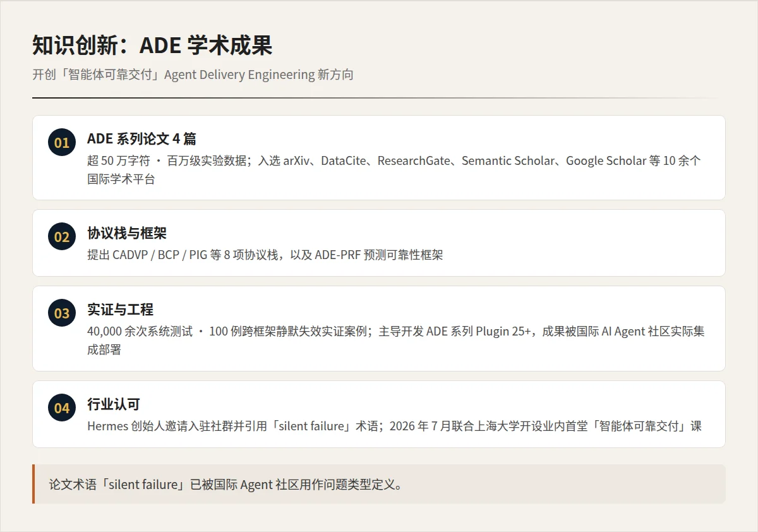Click the 02 number badge
The height and width of the screenshot is (532, 758).
62,237
